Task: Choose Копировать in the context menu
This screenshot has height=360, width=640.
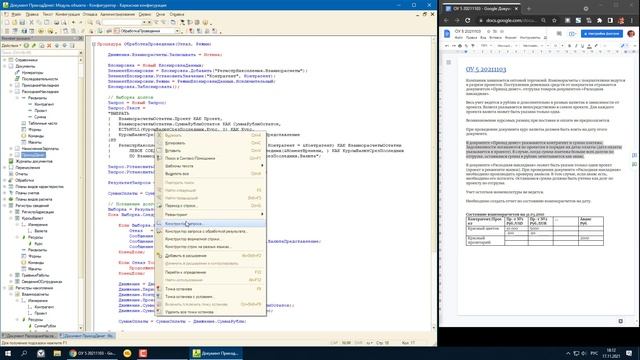Action: click(x=211, y=143)
